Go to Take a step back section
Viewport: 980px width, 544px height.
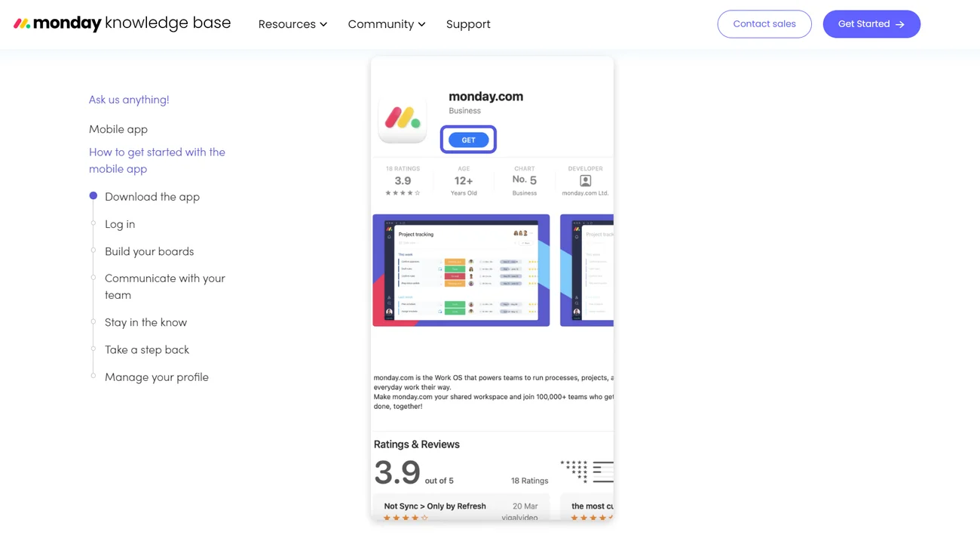click(147, 350)
